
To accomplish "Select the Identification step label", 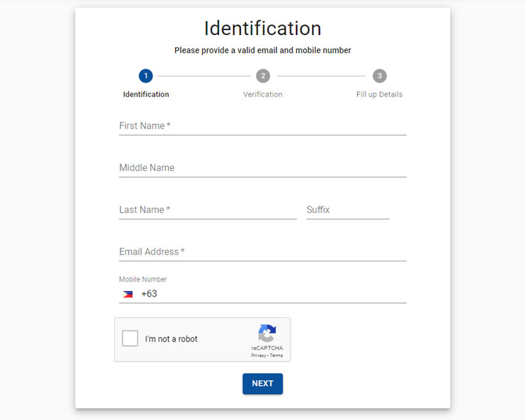I will click(x=146, y=94).
